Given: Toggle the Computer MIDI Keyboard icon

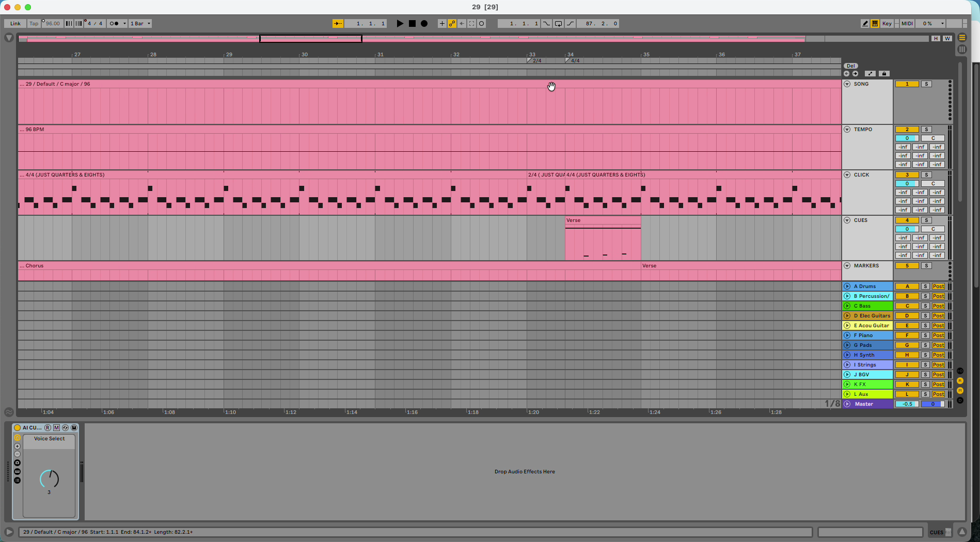Looking at the screenshot, I should [875, 24].
